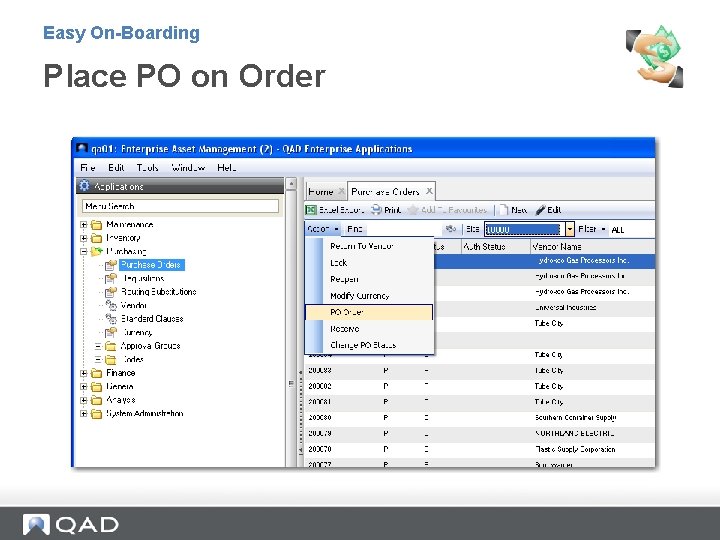Click the Site value field
The width and height of the screenshot is (720, 540).
522,229
